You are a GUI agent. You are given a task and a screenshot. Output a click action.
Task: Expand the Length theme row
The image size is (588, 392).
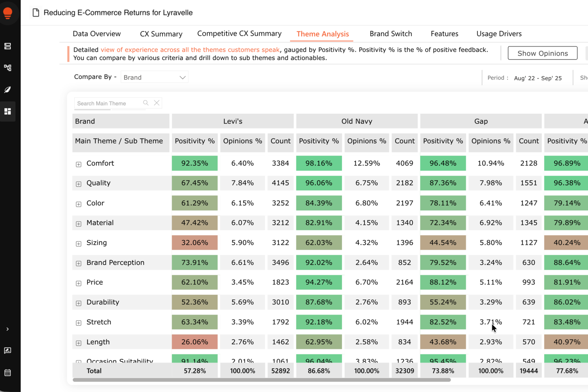[78, 343]
